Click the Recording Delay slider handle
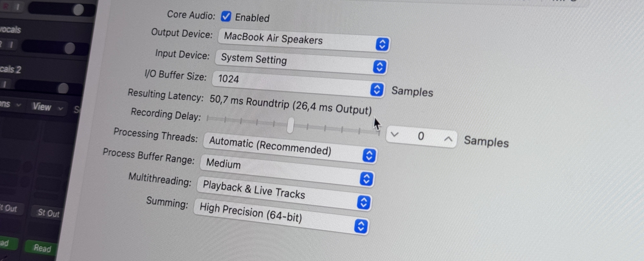 (x=291, y=125)
